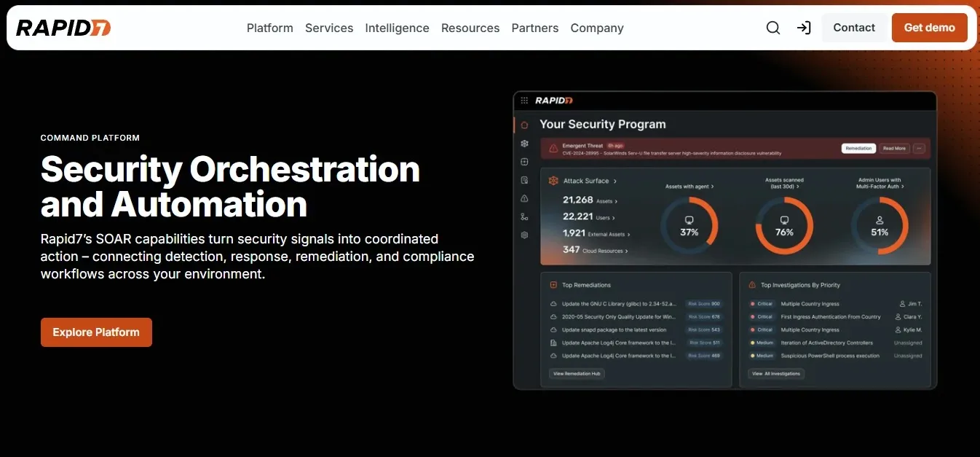Open the Intelligence menu
This screenshot has width=980, height=457.
397,28
